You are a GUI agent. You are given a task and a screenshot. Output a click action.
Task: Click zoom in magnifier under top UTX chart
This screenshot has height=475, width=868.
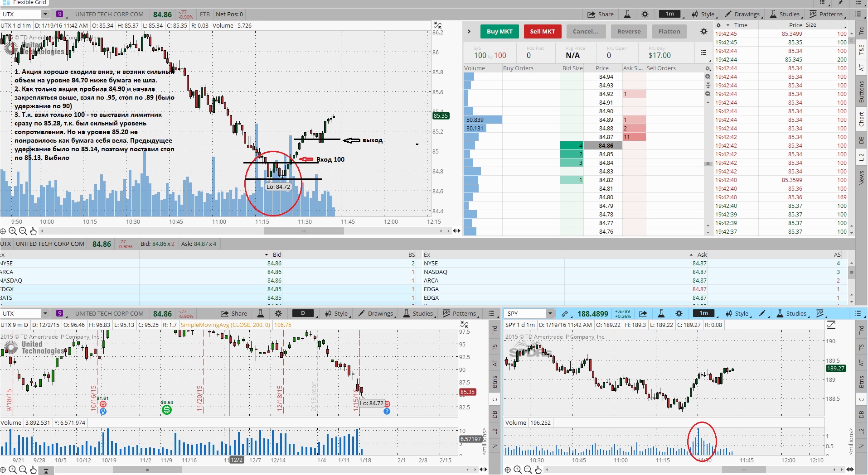tap(13, 231)
